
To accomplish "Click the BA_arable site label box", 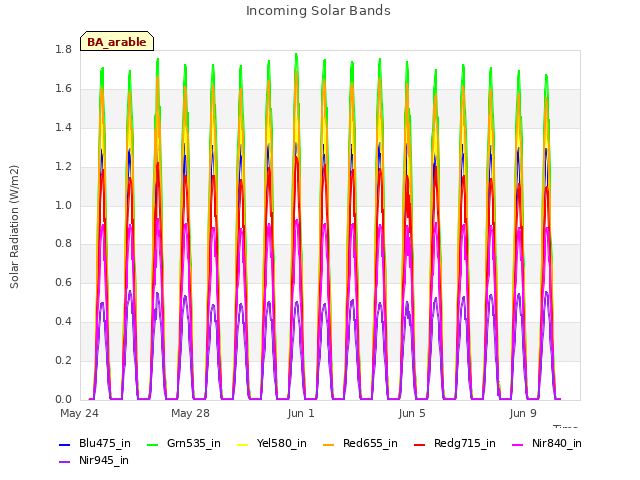I will 117,41.
